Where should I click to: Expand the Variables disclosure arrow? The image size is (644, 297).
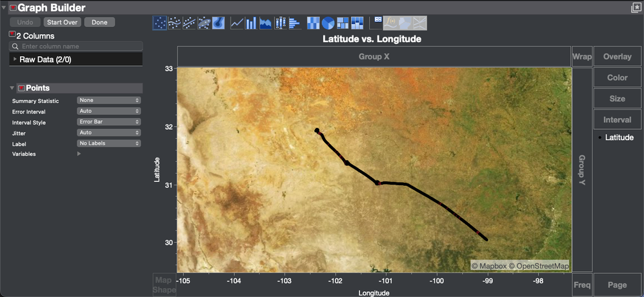(79, 154)
